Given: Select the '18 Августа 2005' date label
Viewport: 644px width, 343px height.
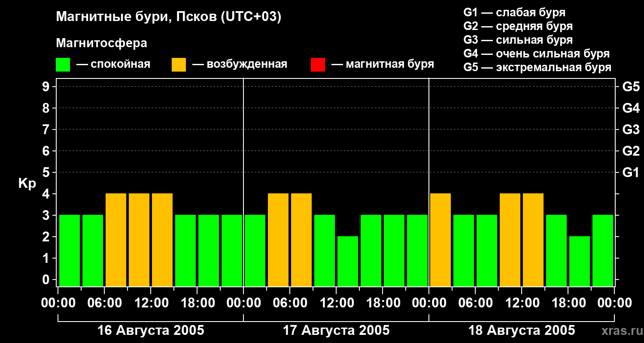Looking at the screenshot, I should tap(521, 331).
